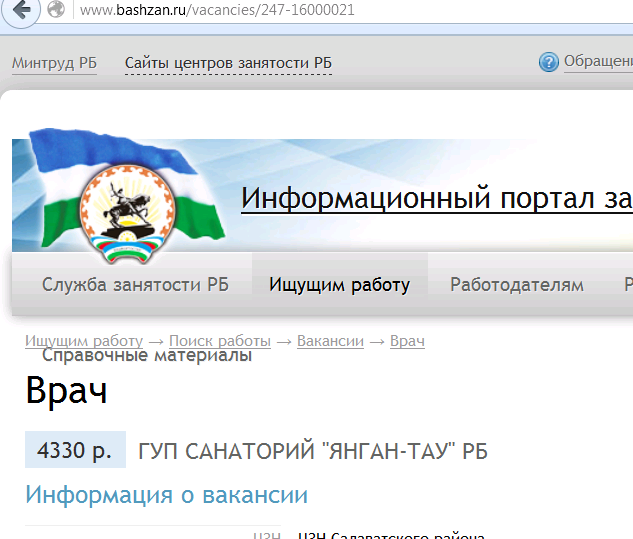Open the Работодателям menu item

pos(516,285)
